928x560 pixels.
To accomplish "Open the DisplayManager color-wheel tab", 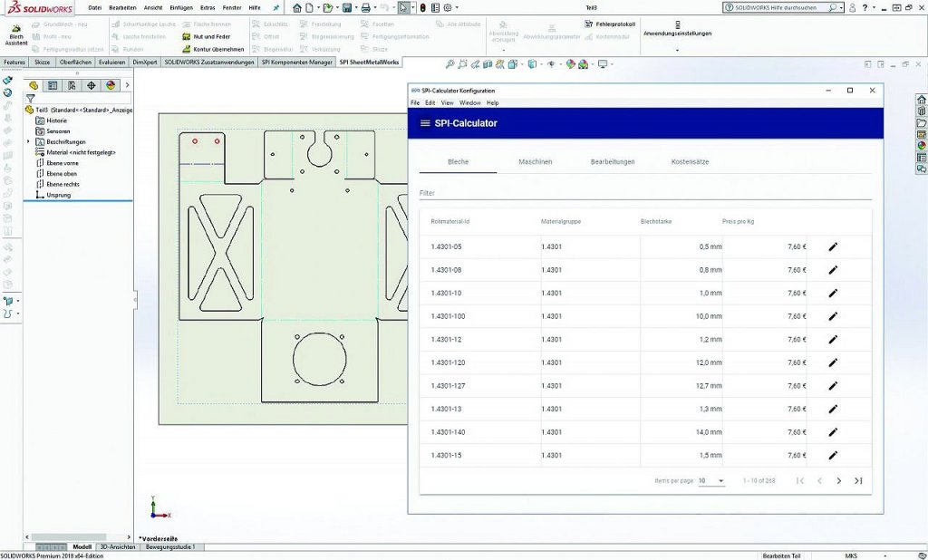I will coord(111,85).
